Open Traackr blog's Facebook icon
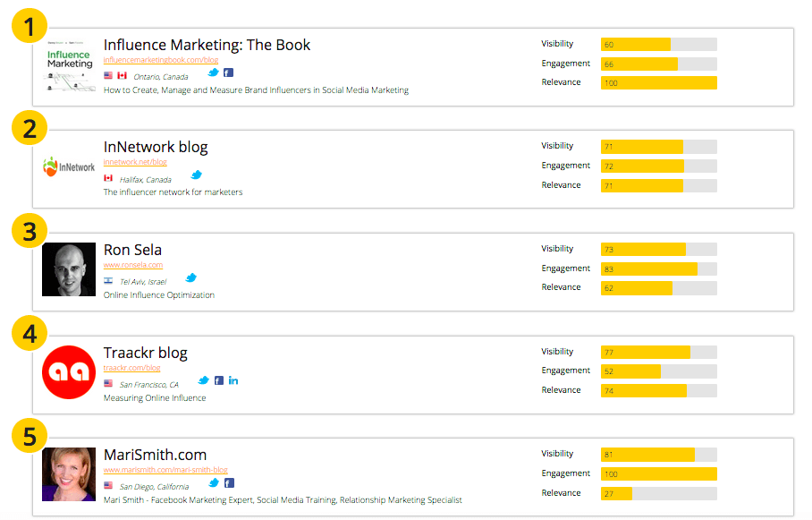Viewport: 812px width, 520px height. tap(219, 380)
